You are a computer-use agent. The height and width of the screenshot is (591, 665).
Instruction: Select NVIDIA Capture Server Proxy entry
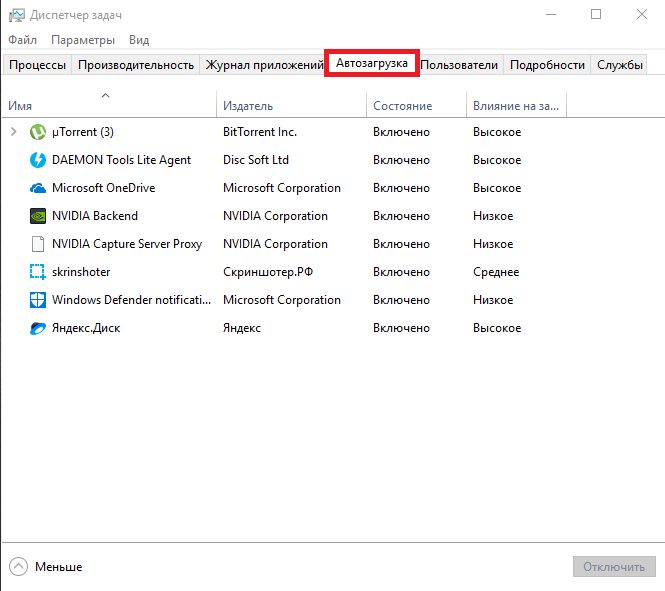click(x=127, y=244)
